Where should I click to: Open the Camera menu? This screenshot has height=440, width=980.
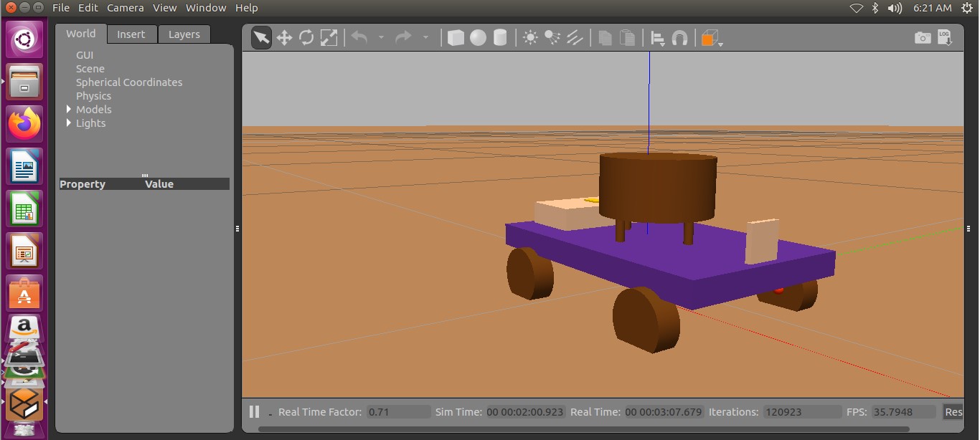pos(125,8)
